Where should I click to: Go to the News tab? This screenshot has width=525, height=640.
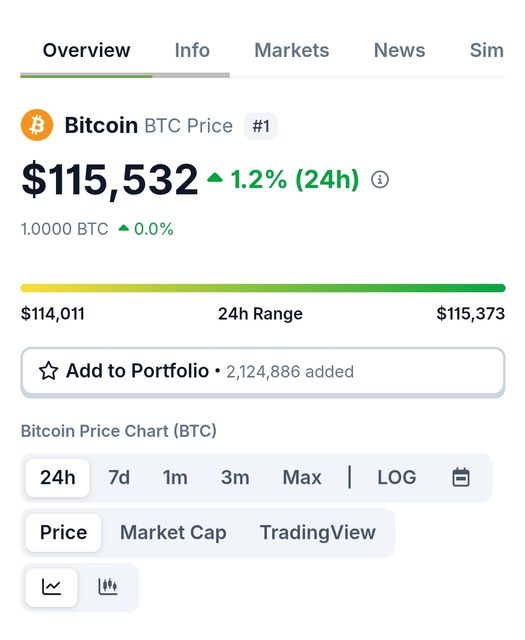[x=399, y=51]
